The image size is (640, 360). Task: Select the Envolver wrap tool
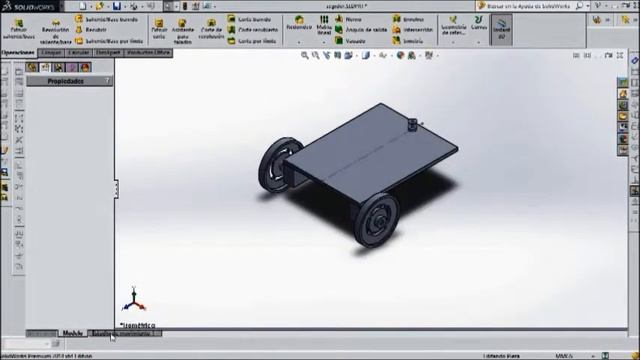(408, 19)
